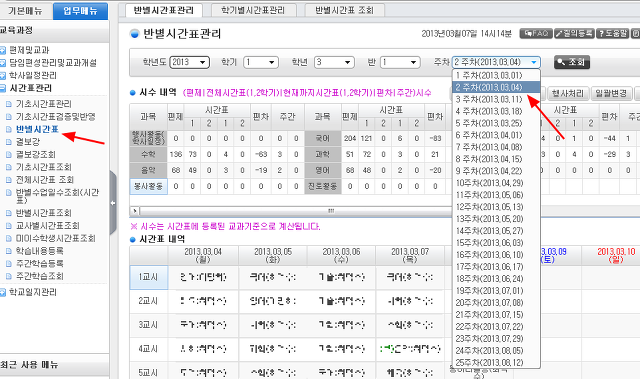
Task: Open 결보강조회 menu item
Action: coord(36,155)
